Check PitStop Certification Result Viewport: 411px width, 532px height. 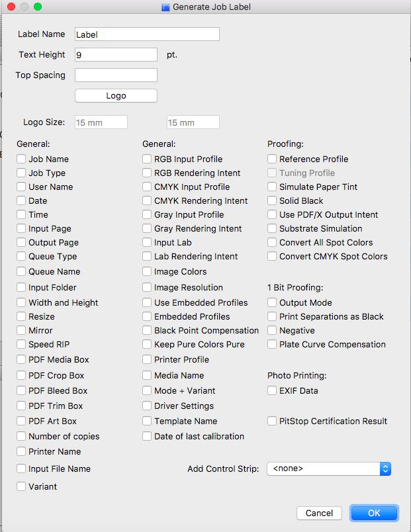[x=272, y=421]
